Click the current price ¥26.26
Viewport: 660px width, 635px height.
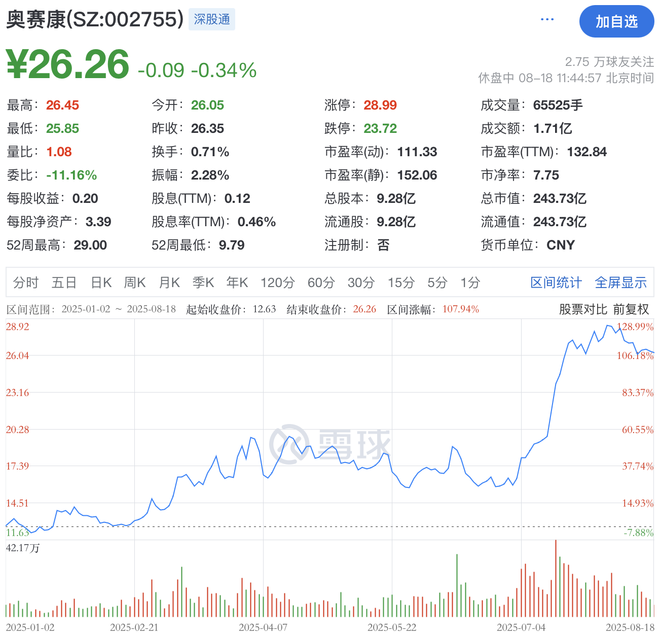[68, 64]
